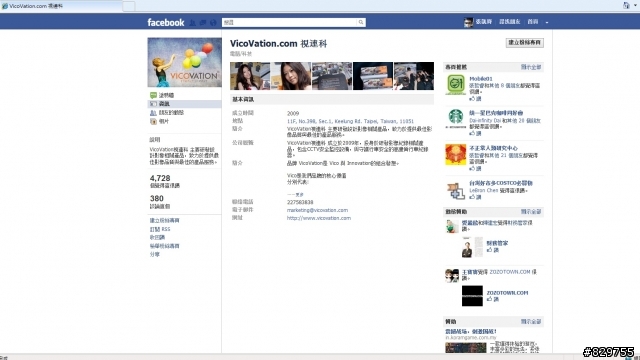
Task: Click Show All in bottom ads panel
Action: [531, 322]
